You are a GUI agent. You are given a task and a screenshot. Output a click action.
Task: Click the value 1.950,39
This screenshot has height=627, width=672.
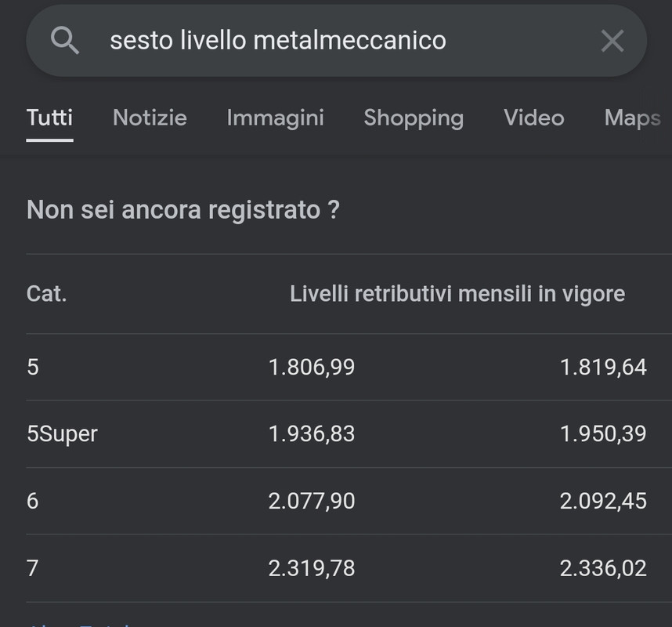click(x=603, y=433)
